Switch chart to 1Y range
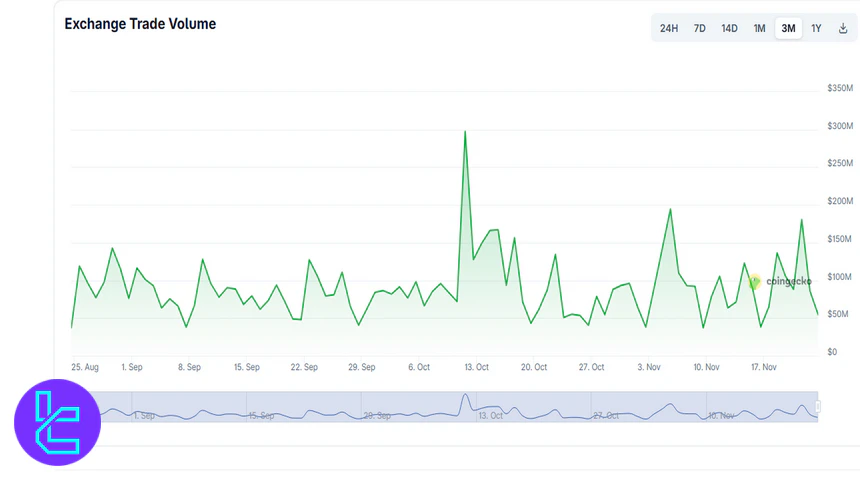The width and height of the screenshot is (860, 484). click(x=816, y=29)
